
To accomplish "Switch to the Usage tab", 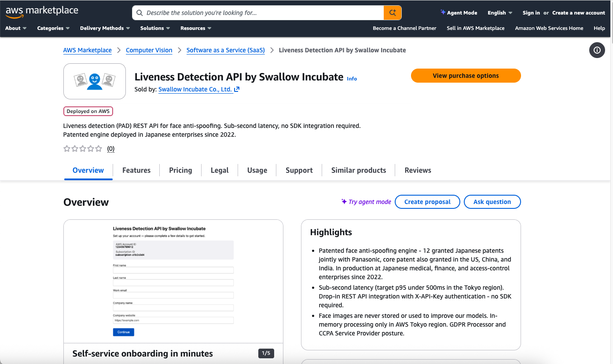I will click(x=257, y=171).
